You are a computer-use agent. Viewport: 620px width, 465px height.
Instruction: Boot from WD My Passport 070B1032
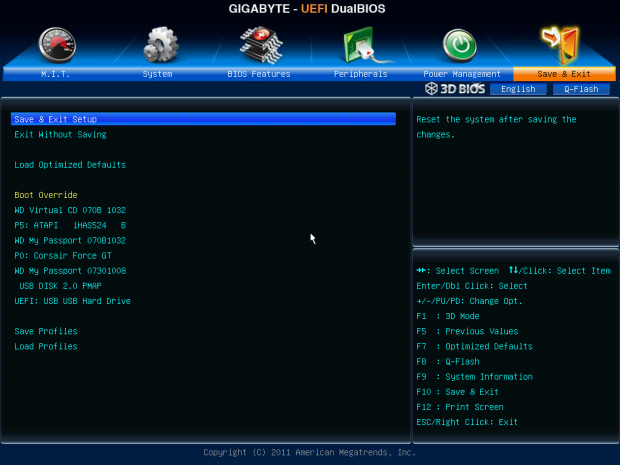pyautogui.click(x=70, y=240)
